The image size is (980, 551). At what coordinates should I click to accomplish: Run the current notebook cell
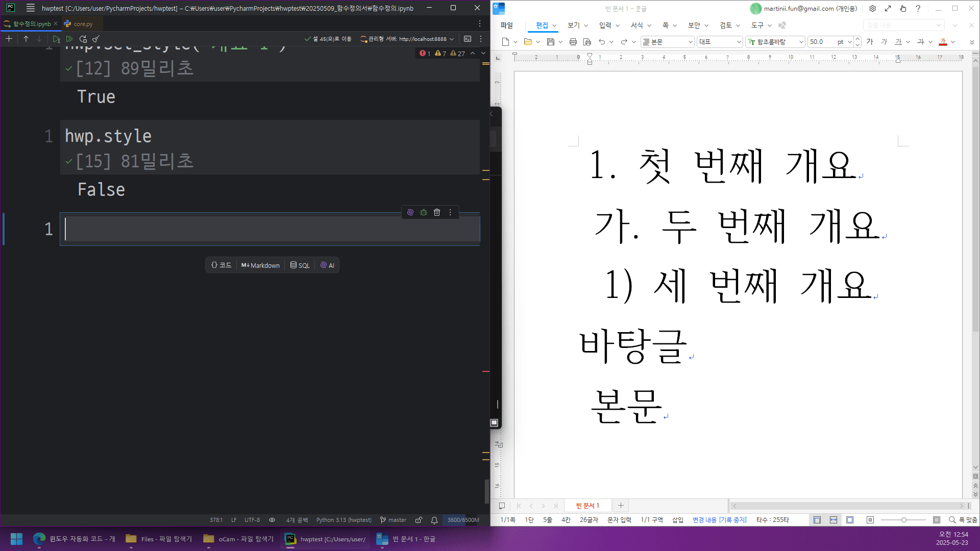56,39
